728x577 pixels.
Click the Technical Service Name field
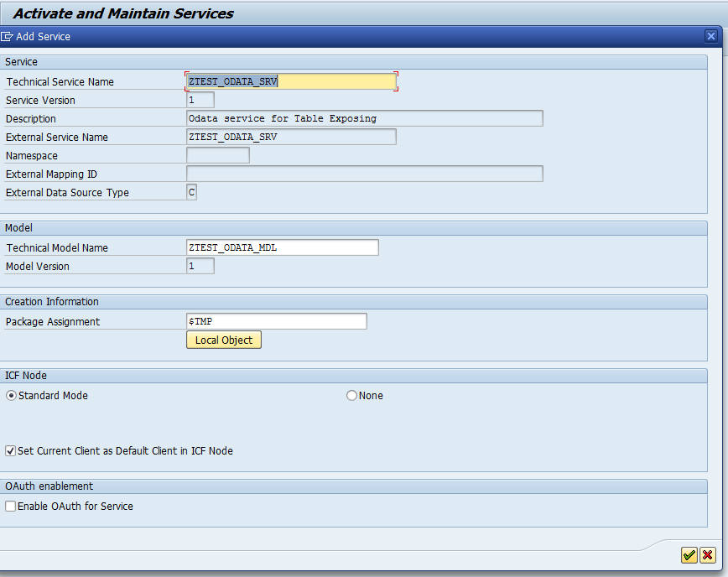point(291,81)
